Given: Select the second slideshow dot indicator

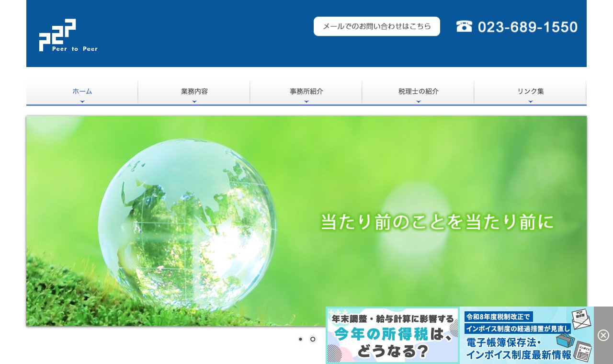Looking at the screenshot, I should click(x=313, y=339).
